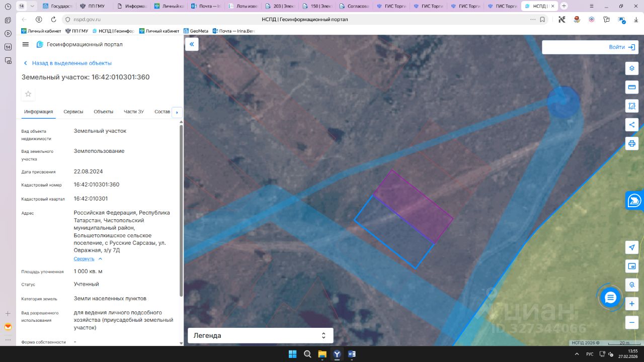Open the НСПД Геоинформационный bookmark

tap(113, 31)
